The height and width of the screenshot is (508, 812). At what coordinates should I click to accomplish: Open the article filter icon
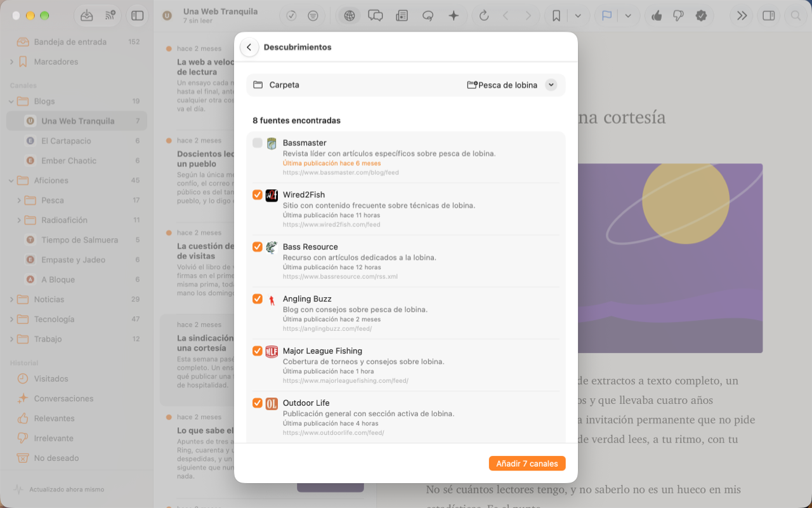point(313,16)
